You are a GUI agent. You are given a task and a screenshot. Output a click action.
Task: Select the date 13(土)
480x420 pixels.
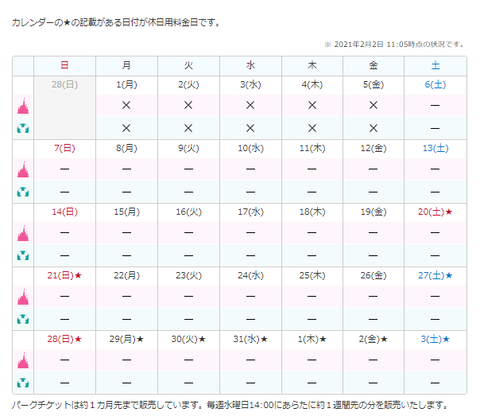(435, 148)
